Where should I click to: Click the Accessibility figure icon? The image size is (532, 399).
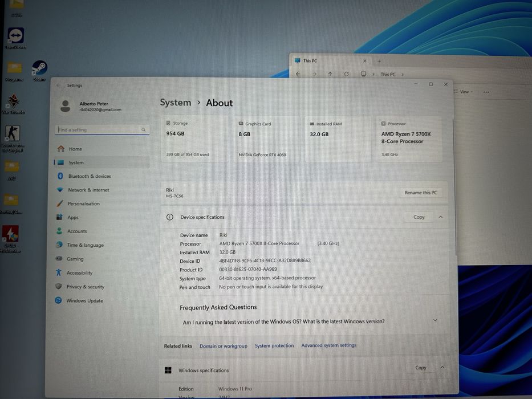tap(58, 272)
